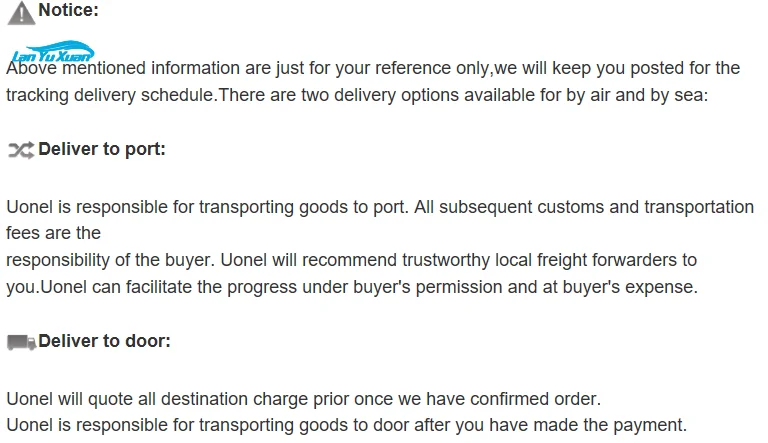Click the truck icon before Deliver to door
Screen dimensions: 768x443
tap(22, 342)
